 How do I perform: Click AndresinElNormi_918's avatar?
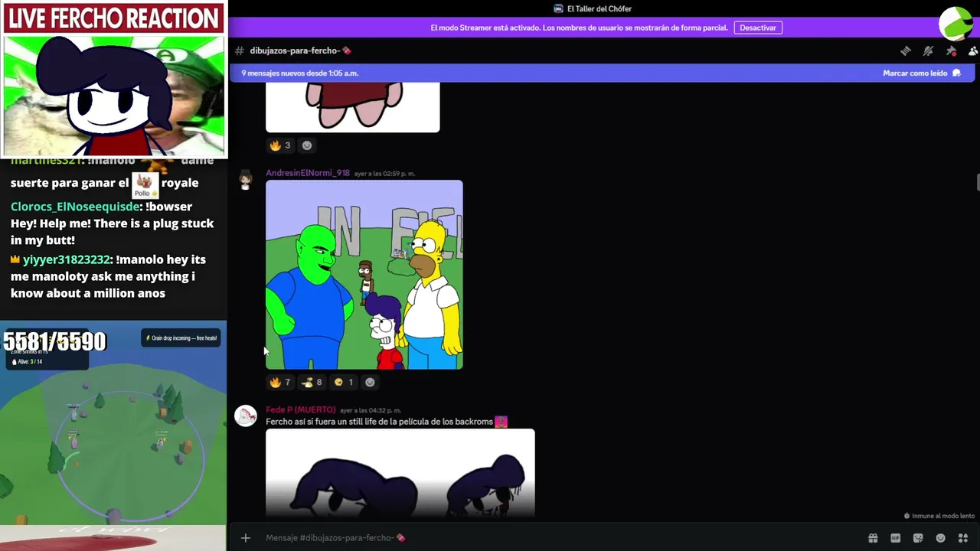246,181
